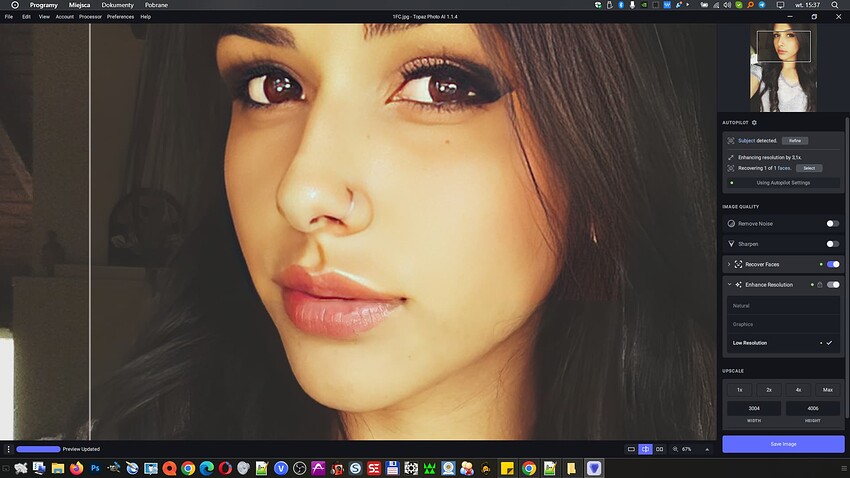Open the zoom level dropdown arrow

tap(708, 450)
